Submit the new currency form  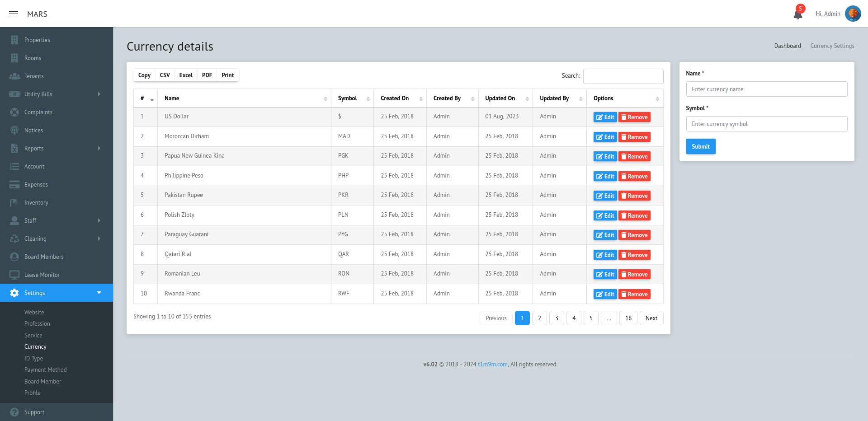(701, 146)
